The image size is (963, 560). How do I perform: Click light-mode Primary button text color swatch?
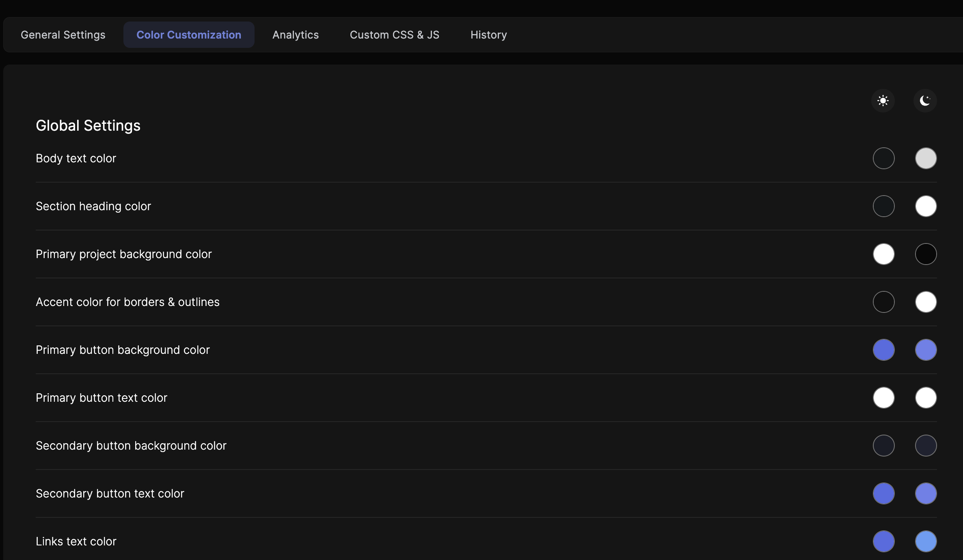point(884,398)
